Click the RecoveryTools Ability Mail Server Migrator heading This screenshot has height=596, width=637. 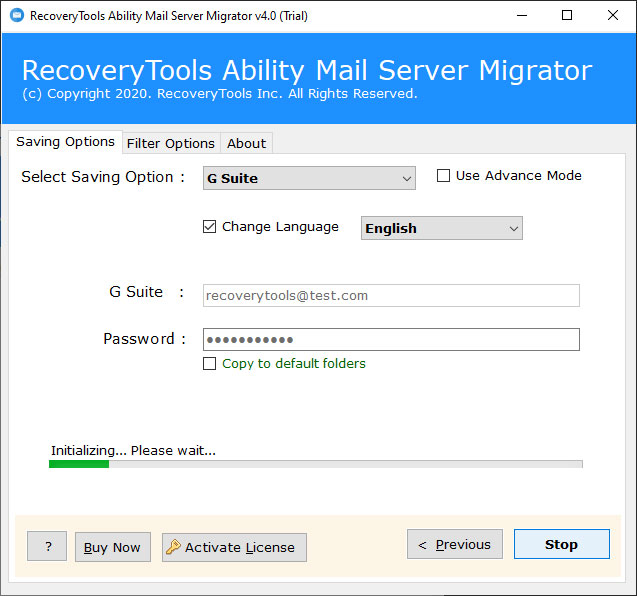(307, 71)
